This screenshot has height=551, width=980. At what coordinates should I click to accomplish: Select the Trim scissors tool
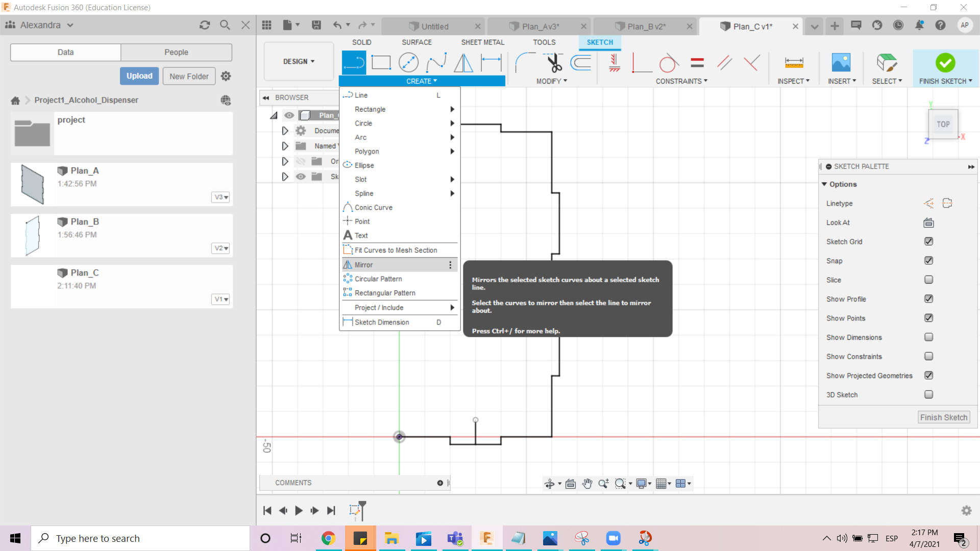[x=554, y=63]
